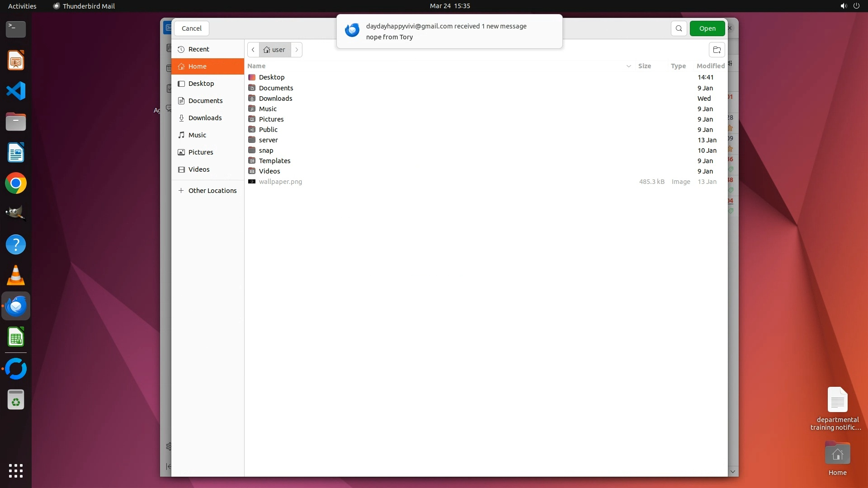Open Recent in the sidebar
Screen dimensions: 868x488
coord(198,49)
